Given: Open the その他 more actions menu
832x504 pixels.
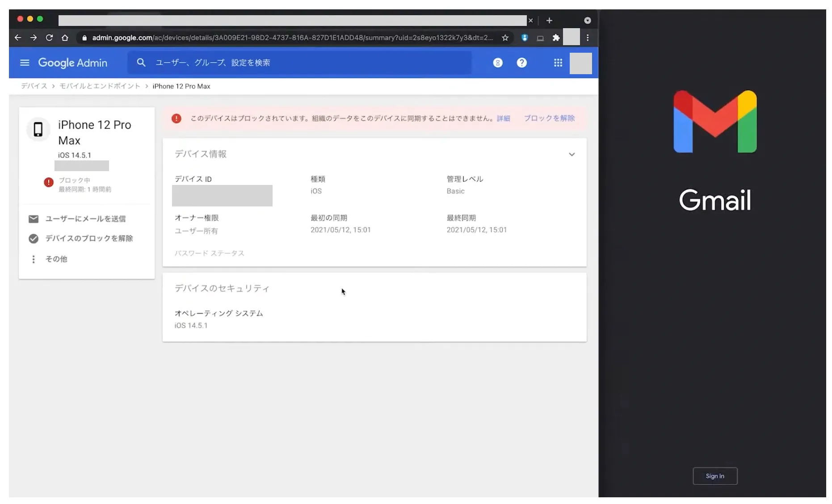Looking at the screenshot, I should coord(56,259).
